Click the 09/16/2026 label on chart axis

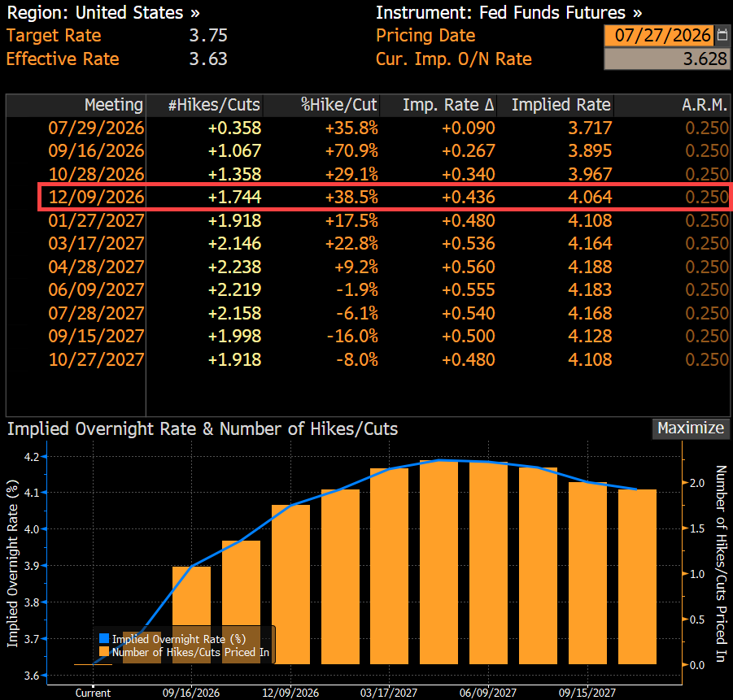click(191, 693)
